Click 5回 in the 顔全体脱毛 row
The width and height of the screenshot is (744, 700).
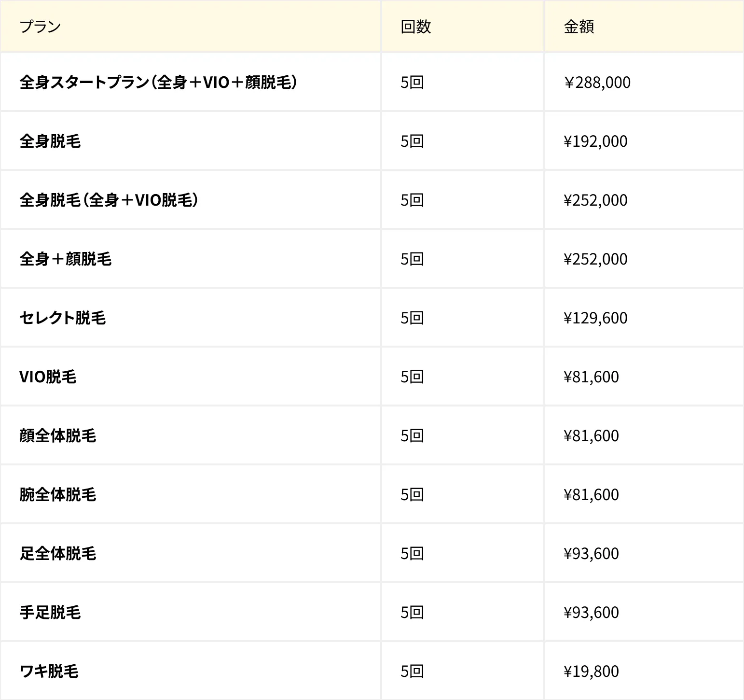(x=412, y=436)
